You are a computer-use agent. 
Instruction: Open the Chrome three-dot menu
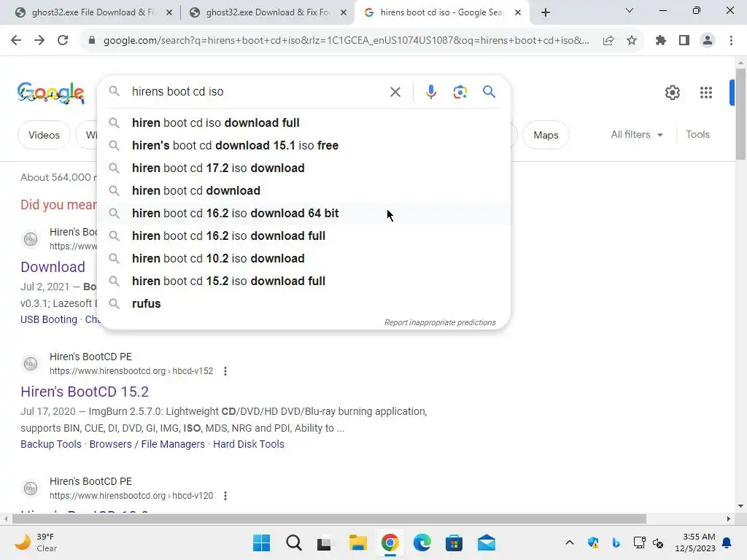[x=731, y=41]
